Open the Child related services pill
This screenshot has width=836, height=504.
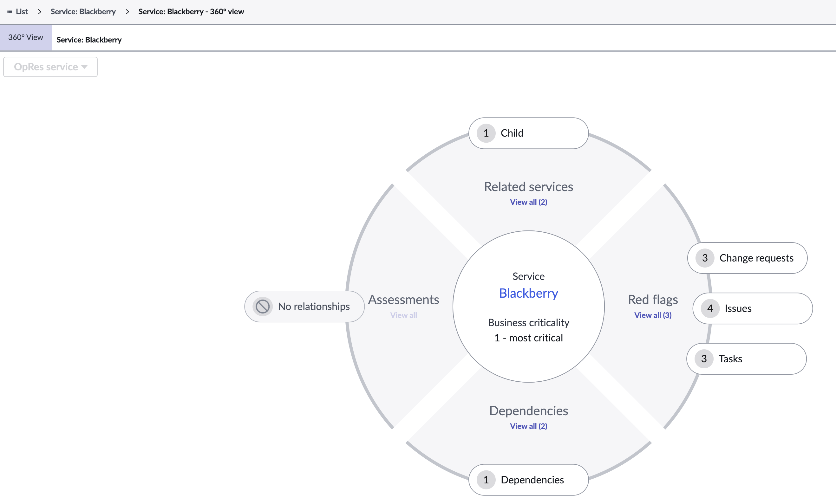tap(529, 133)
